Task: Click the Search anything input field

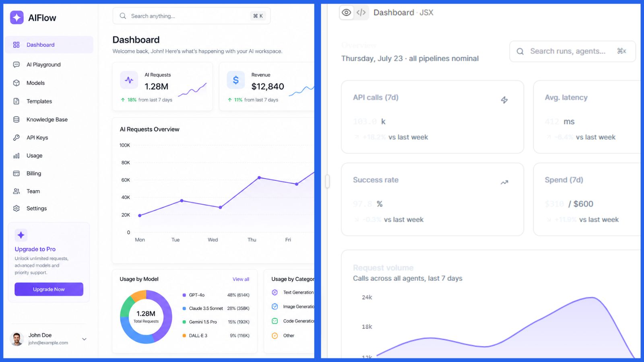Action: pyautogui.click(x=192, y=16)
